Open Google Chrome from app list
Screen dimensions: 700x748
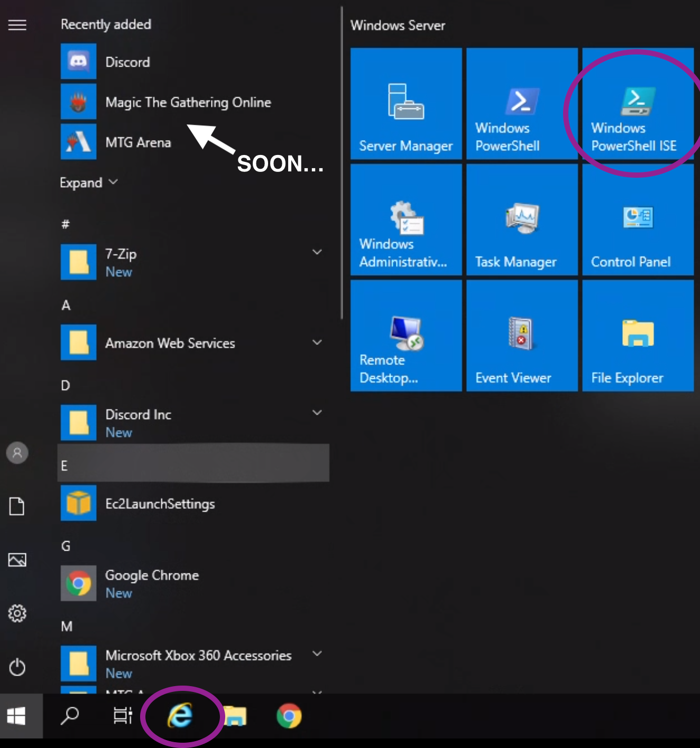click(x=194, y=583)
